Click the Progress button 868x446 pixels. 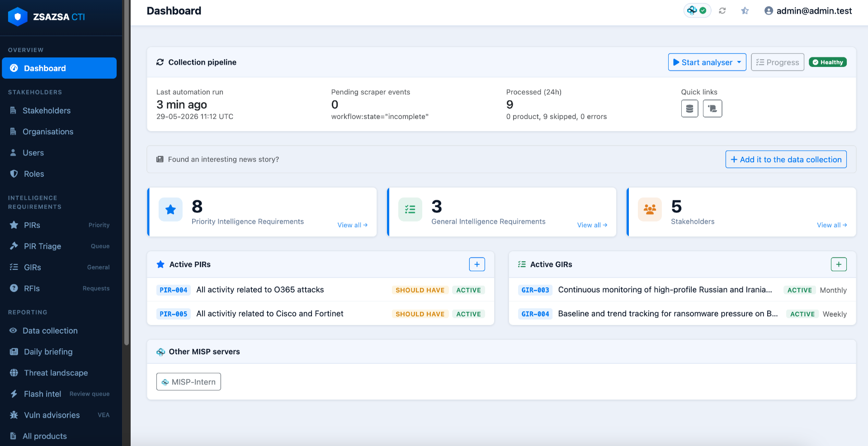778,62
